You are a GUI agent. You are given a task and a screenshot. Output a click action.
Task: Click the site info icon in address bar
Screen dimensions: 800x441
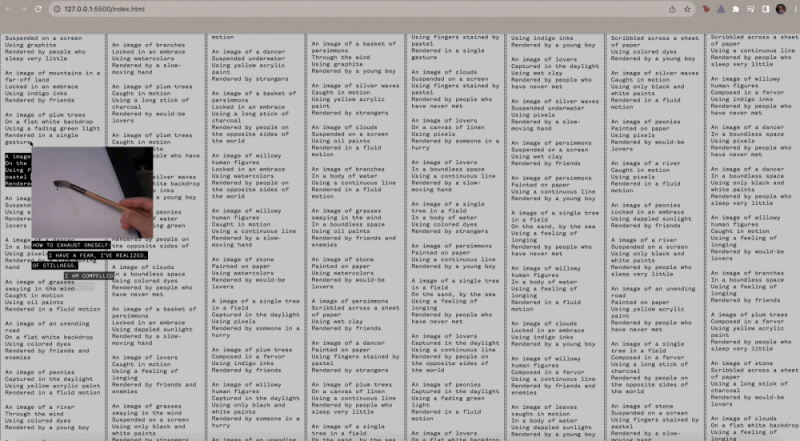pos(56,9)
